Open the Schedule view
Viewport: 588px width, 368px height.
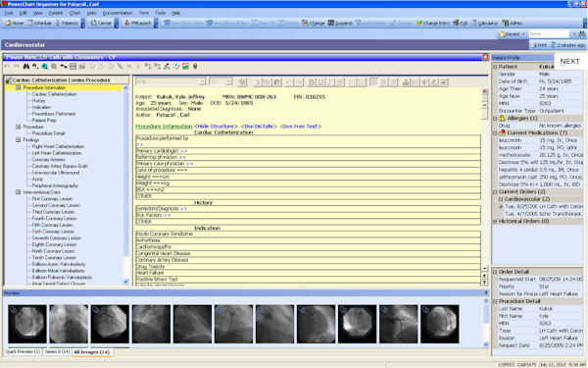(39, 24)
